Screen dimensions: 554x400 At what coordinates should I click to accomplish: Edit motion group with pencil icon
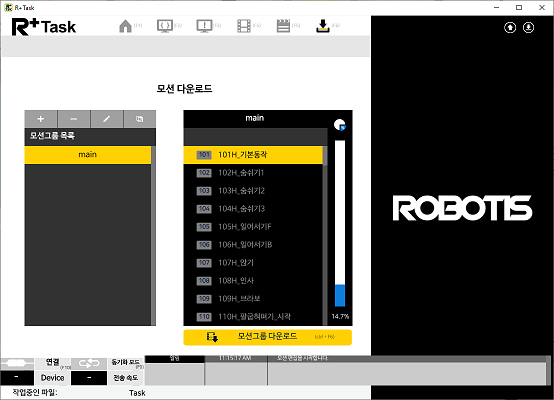pos(106,119)
